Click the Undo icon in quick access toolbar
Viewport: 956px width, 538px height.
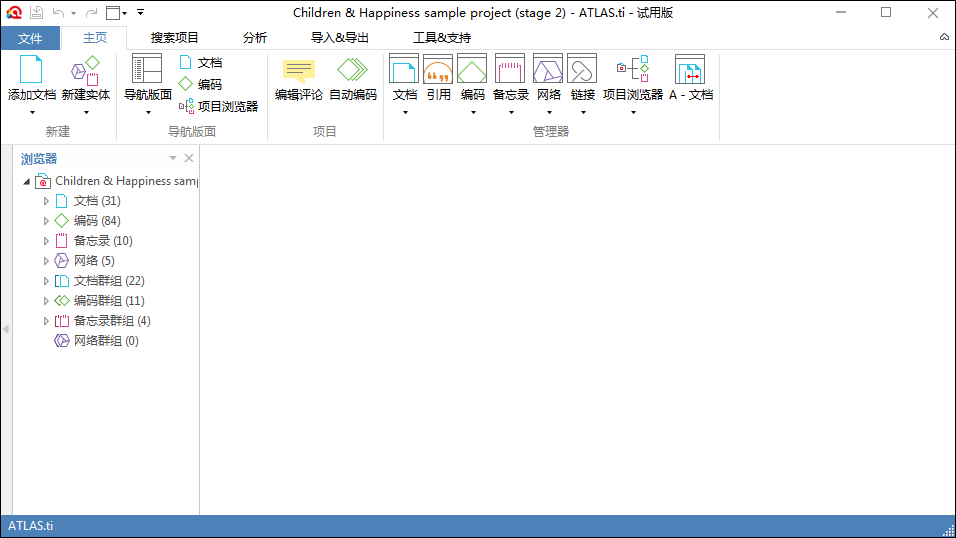[59, 12]
